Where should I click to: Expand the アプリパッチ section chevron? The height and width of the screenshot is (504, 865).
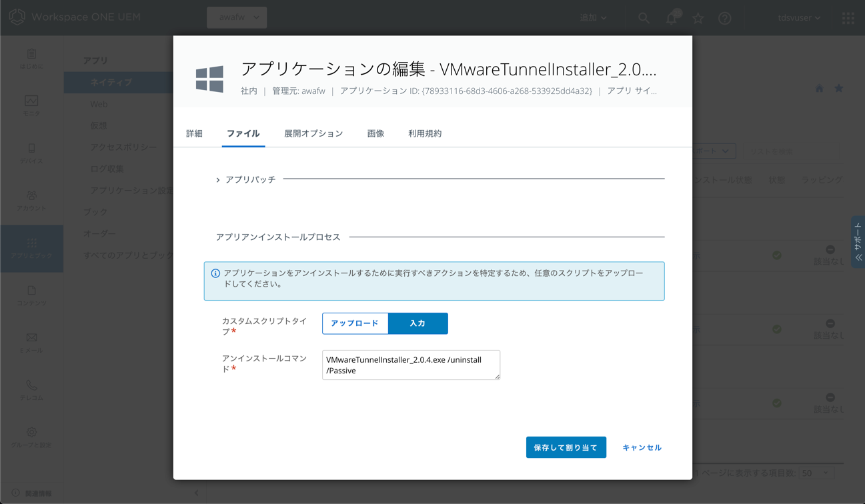pos(218,180)
